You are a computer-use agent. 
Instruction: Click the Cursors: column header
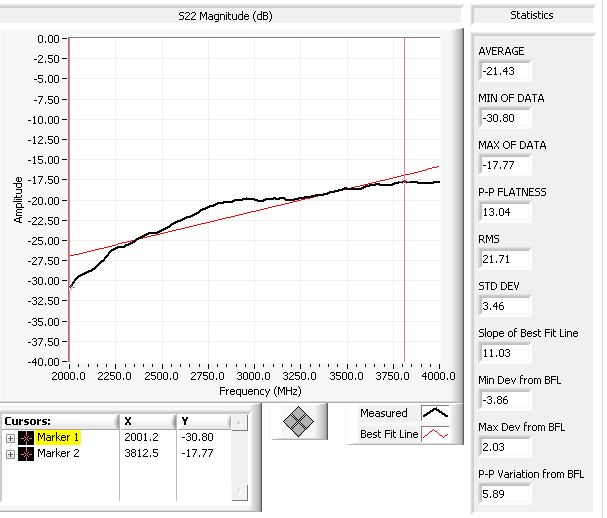[60, 421]
